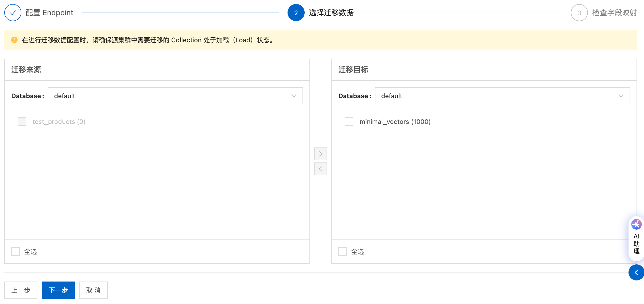Viewport: 644px width, 304px height.
Task: Click the move-left arrow transfer button
Action: 320,169
